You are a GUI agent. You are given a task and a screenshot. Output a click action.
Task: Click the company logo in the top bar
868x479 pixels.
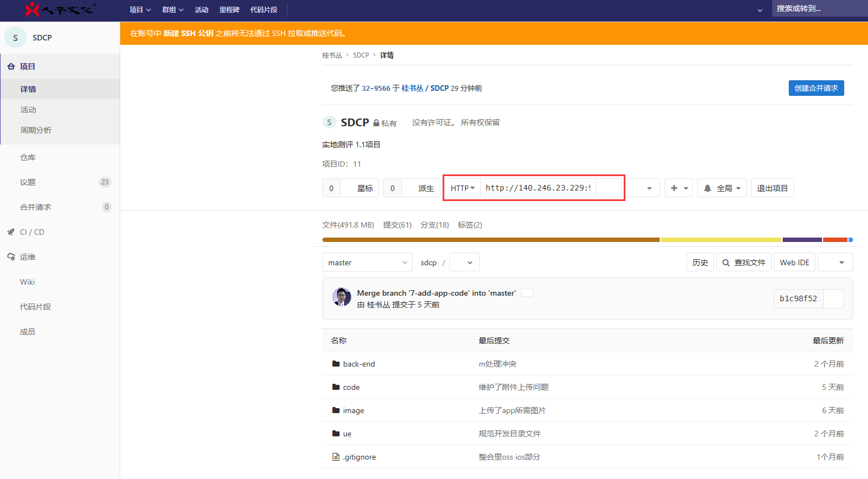(60, 9)
